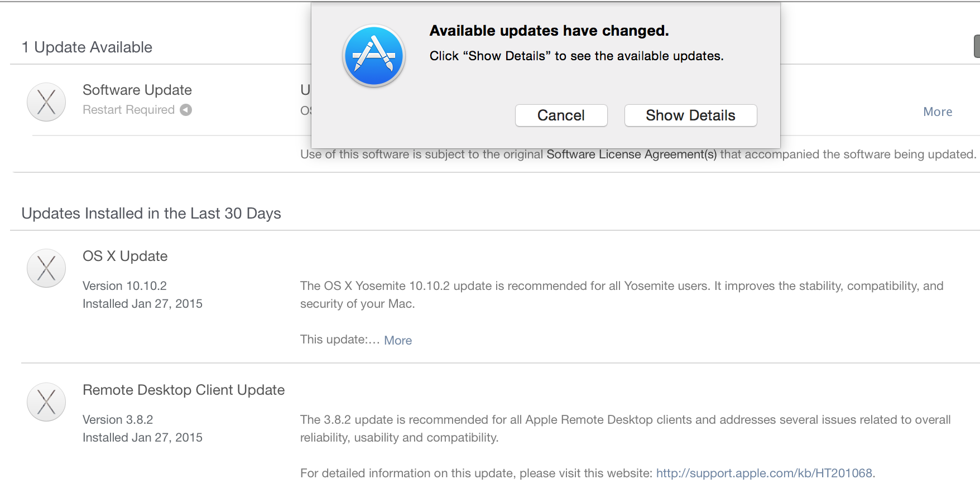Click the gray button at the header's right edge
Viewport: 980px width, 494px height.
point(977,46)
